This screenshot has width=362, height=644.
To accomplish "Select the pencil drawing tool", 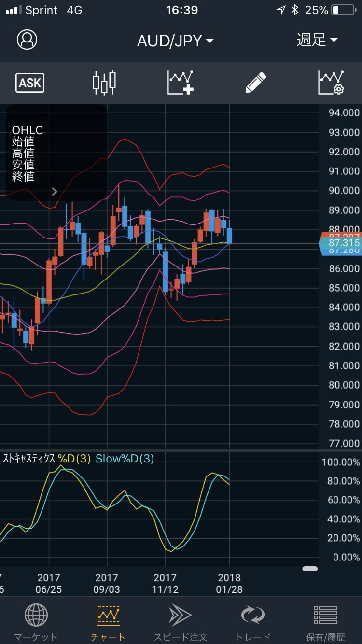I will point(256,83).
